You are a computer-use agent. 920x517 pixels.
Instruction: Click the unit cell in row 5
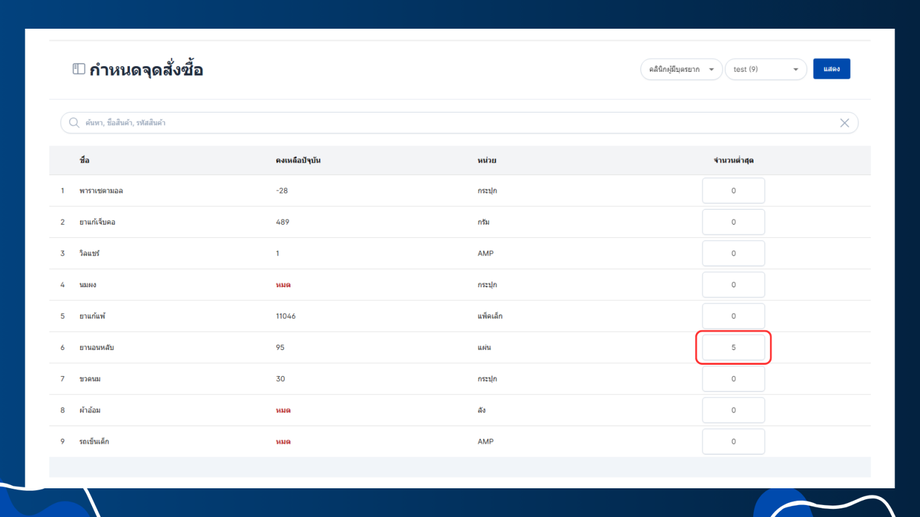point(490,316)
